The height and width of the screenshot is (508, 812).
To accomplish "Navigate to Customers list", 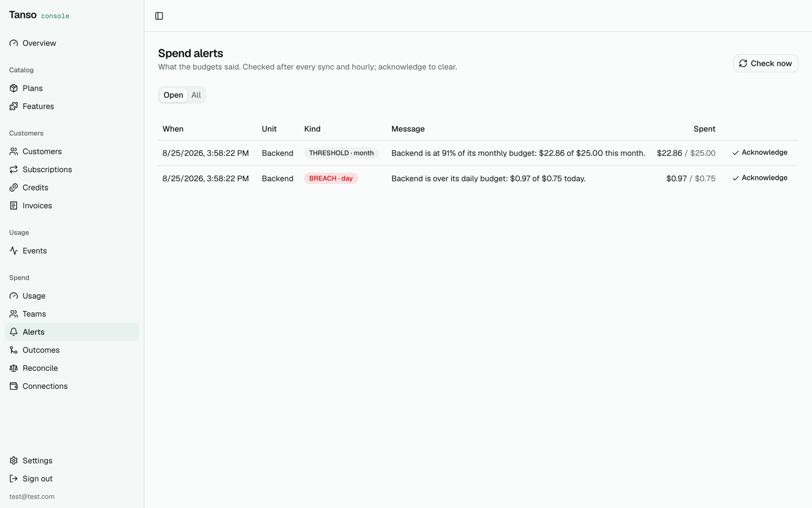I will [x=72, y=151].
